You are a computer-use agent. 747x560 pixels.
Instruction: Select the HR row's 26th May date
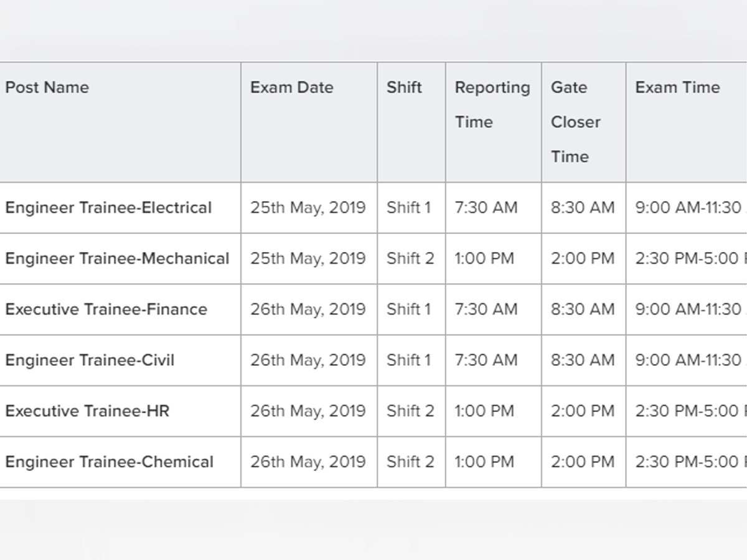pyautogui.click(x=308, y=411)
